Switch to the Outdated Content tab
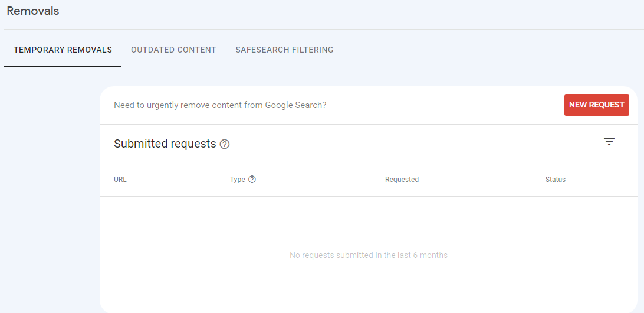 click(173, 50)
